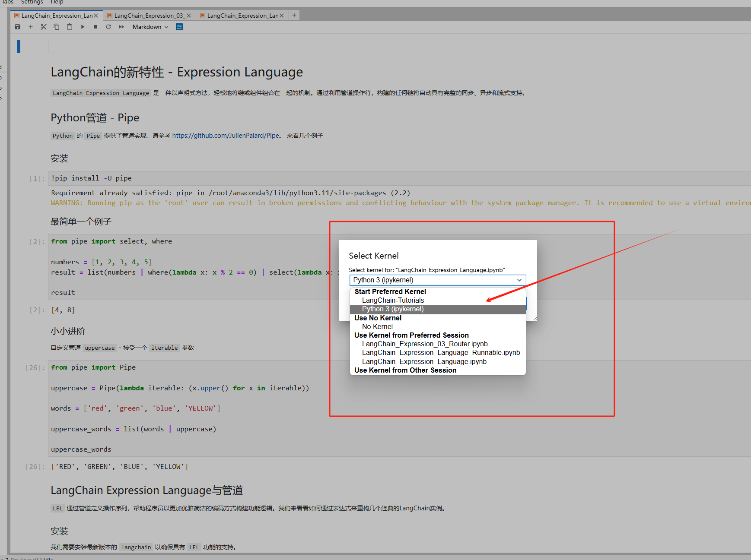Open the github.com/JulienPalard/Pipe link

[226, 136]
